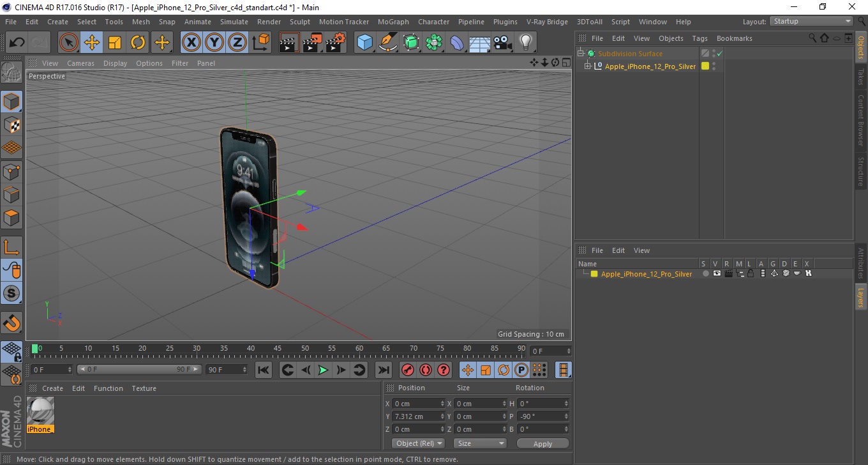
Task: Select the iPhone material thumbnail
Action: tap(40, 411)
